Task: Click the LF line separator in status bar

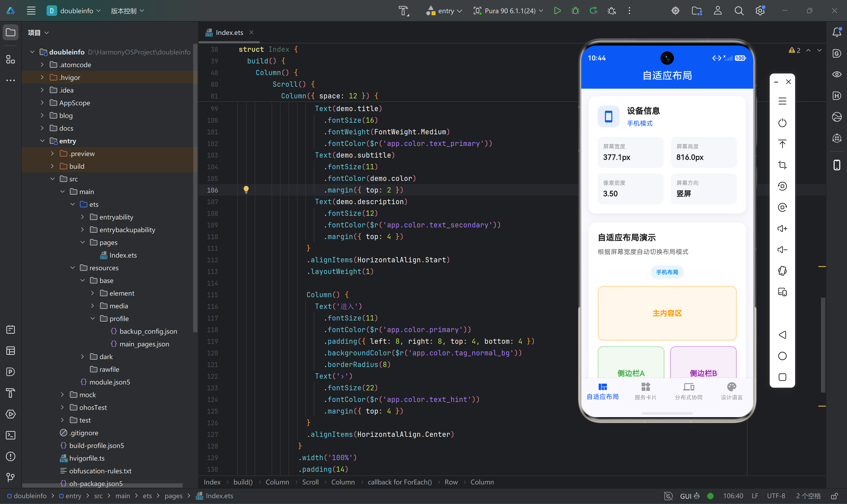Action: tap(755, 496)
